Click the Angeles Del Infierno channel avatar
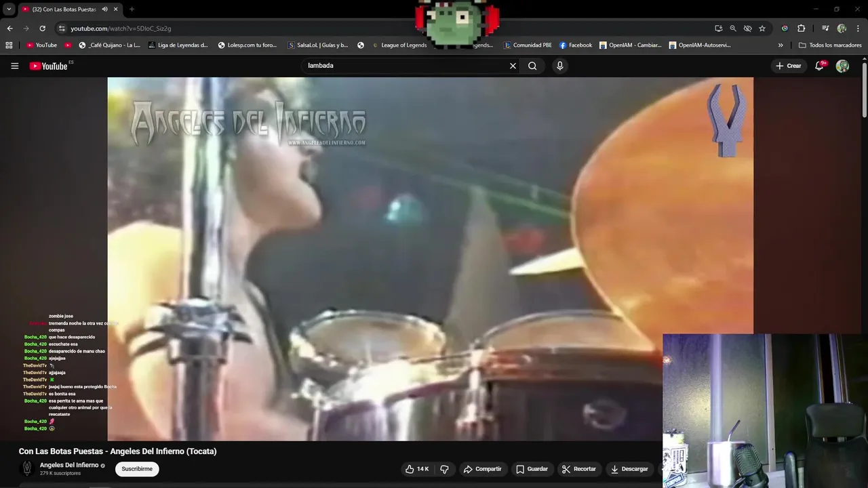The image size is (868, 488). click(x=27, y=468)
